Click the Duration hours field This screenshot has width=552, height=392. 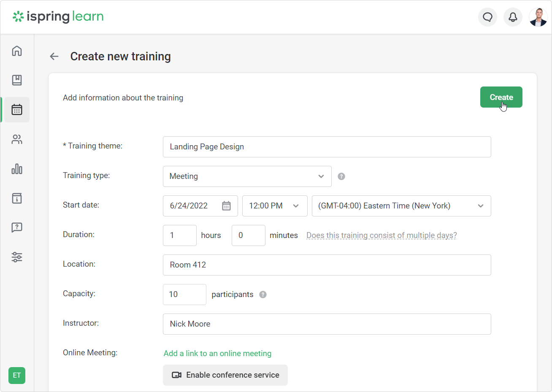coord(180,235)
